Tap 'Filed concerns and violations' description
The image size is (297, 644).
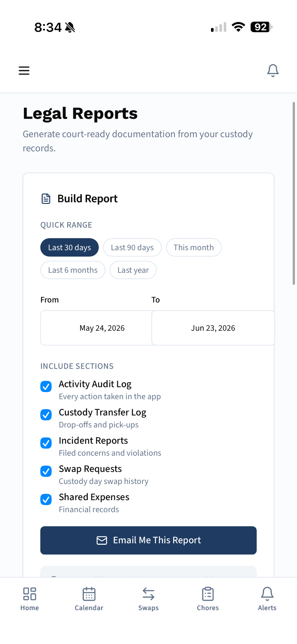click(110, 453)
